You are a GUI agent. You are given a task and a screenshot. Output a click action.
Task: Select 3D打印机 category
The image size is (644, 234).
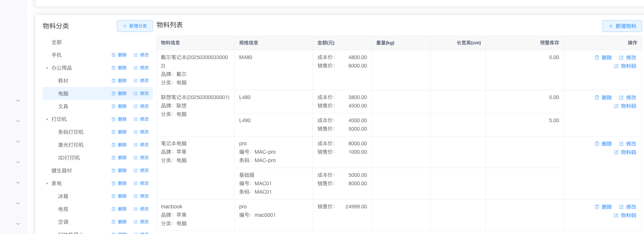point(69,158)
